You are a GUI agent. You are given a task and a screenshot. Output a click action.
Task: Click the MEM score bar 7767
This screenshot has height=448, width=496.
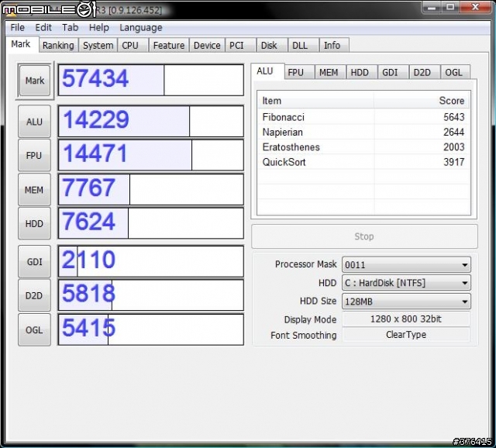point(151,190)
